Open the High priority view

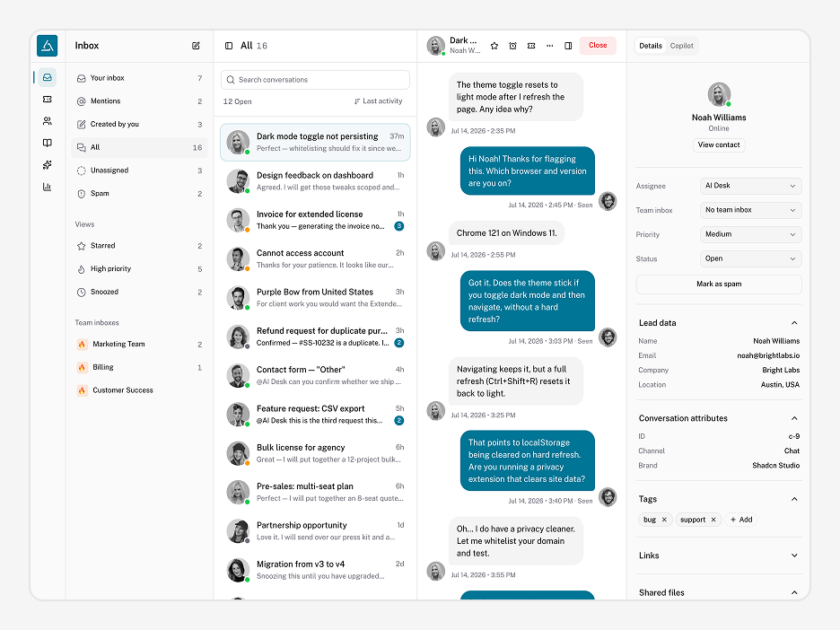pyautogui.click(x=139, y=269)
